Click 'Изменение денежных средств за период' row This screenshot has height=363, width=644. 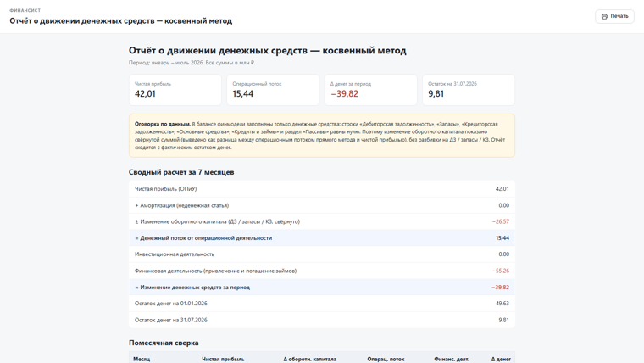click(322, 288)
